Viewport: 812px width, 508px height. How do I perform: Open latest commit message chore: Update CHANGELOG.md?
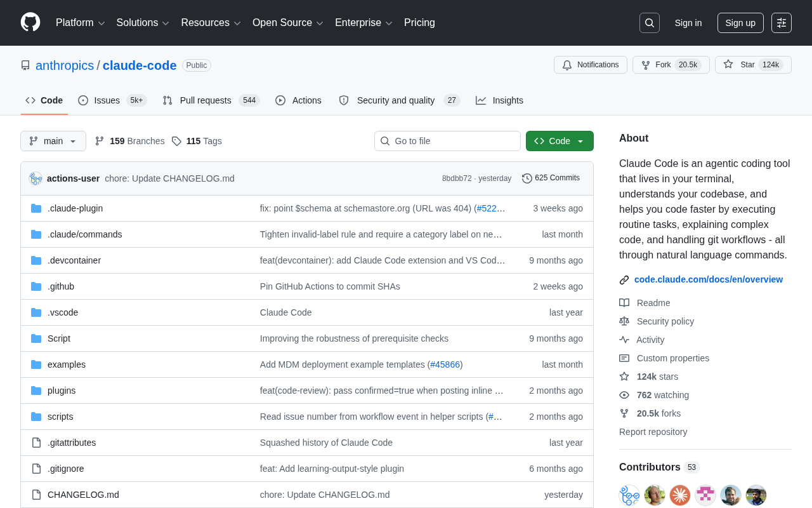point(169,178)
